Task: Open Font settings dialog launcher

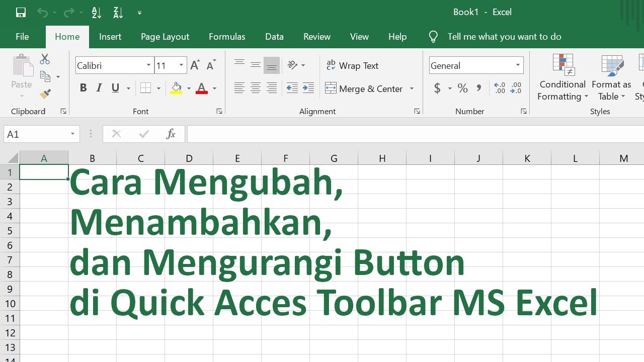Action: pyautogui.click(x=219, y=111)
